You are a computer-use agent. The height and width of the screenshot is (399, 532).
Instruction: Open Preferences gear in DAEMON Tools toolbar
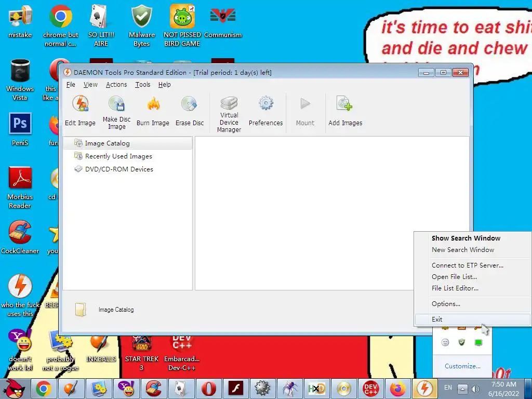coord(265,103)
